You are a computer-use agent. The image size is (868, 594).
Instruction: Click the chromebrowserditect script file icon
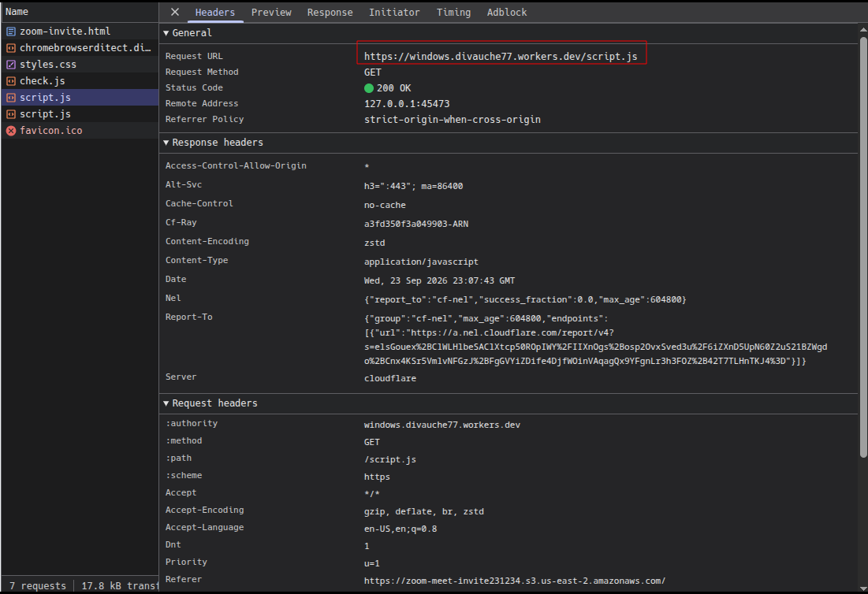point(11,48)
